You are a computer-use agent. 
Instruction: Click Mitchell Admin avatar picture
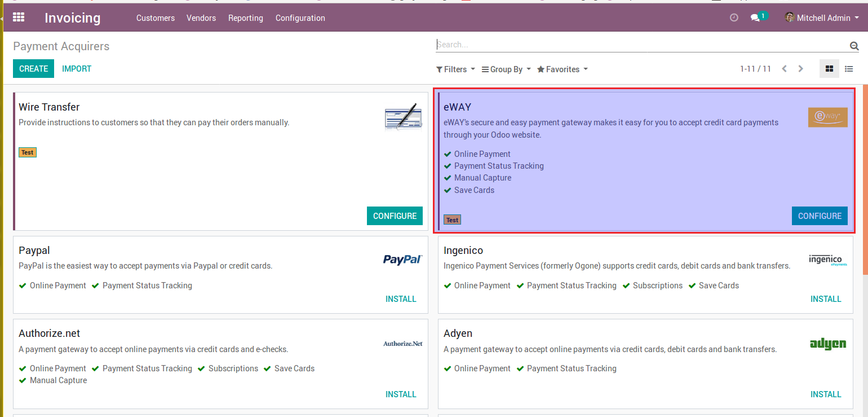pyautogui.click(x=790, y=17)
